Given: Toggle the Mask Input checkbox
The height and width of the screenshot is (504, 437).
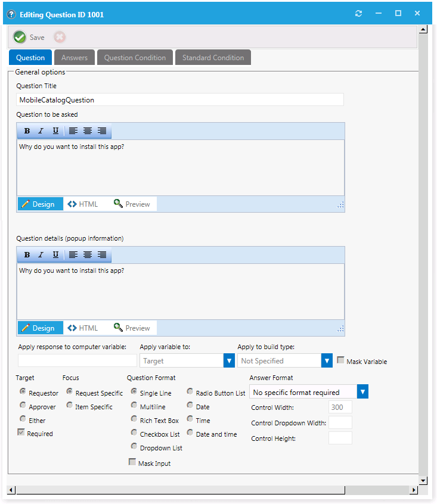Looking at the screenshot, I should click(x=132, y=462).
